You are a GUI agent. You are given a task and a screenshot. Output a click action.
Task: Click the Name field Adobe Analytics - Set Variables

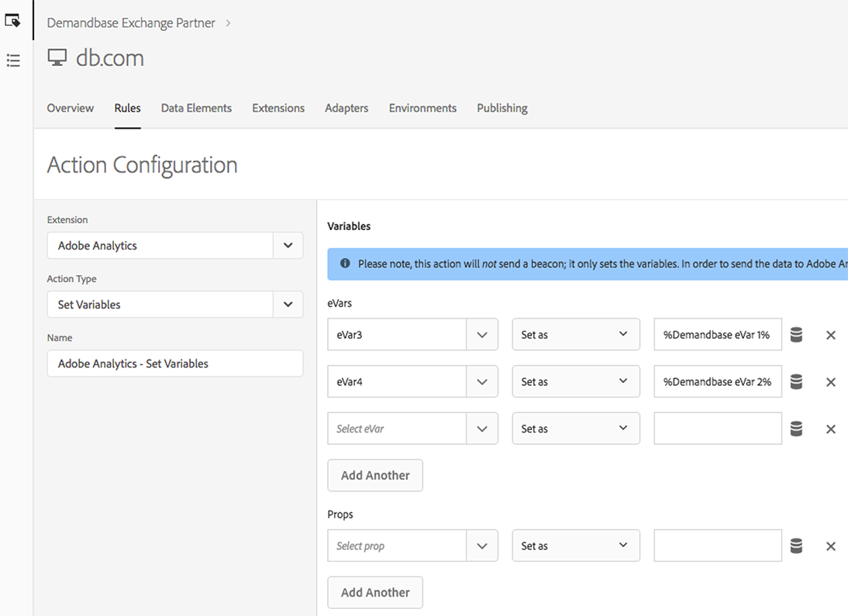pos(174,363)
